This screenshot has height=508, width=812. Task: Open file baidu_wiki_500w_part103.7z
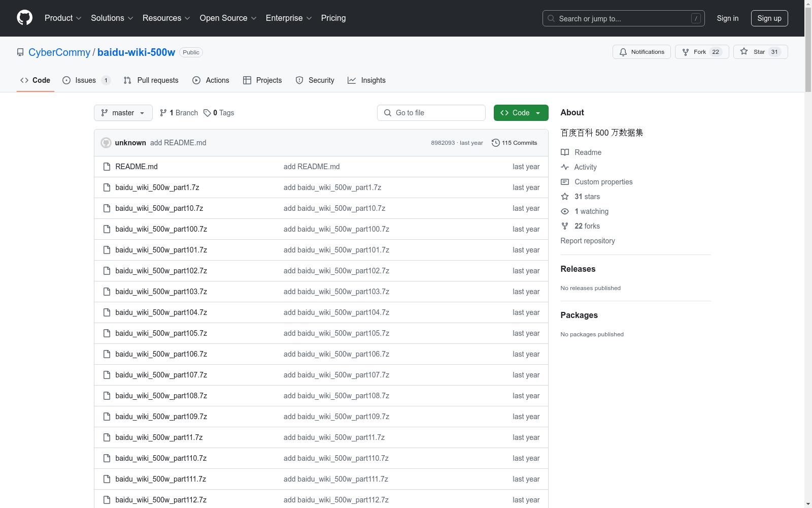(161, 292)
